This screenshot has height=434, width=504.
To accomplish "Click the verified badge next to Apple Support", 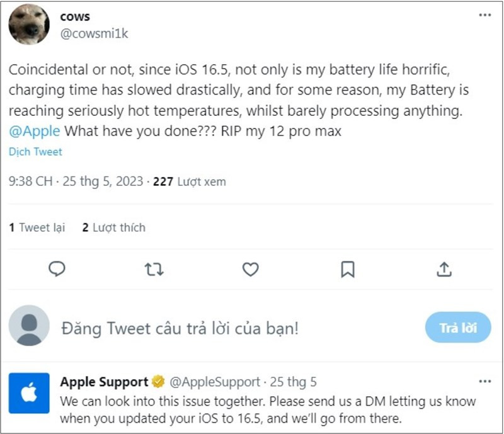I will (x=156, y=382).
